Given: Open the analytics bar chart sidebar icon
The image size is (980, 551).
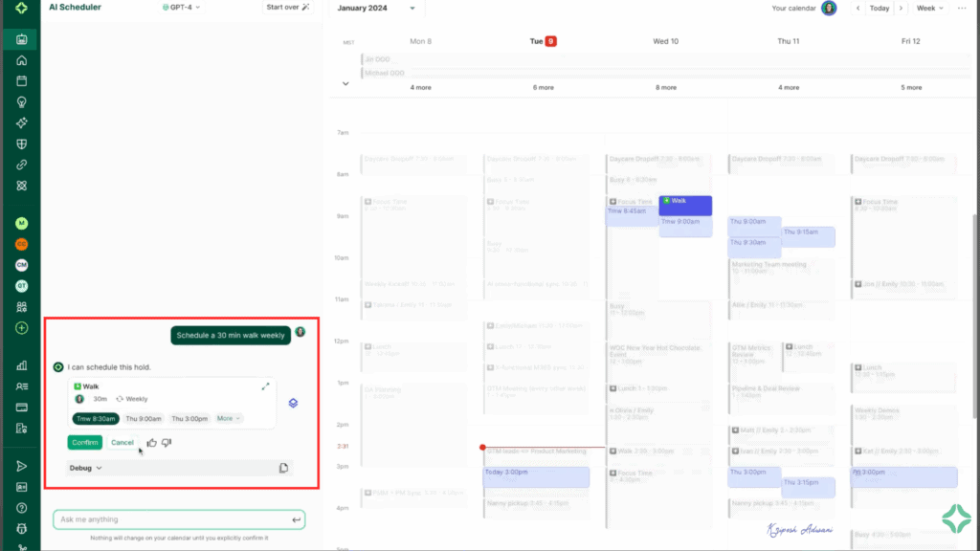Looking at the screenshot, I should coord(21,365).
